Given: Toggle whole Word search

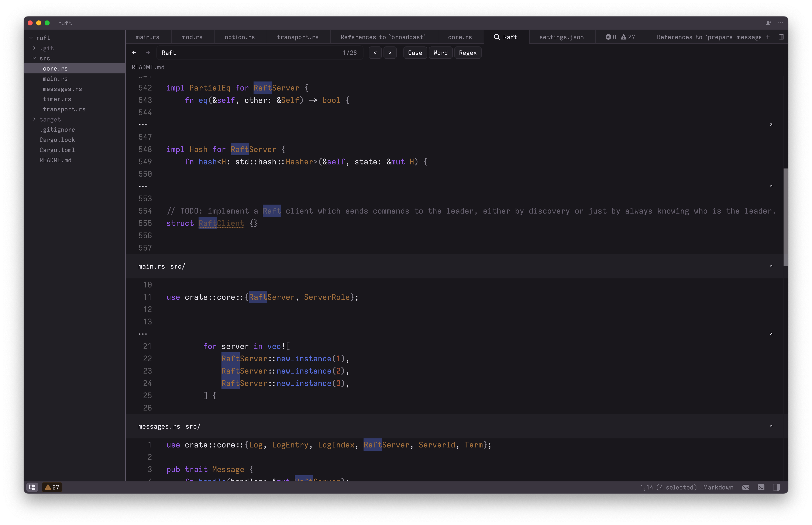Looking at the screenshot, I should [x=441, y=53].
